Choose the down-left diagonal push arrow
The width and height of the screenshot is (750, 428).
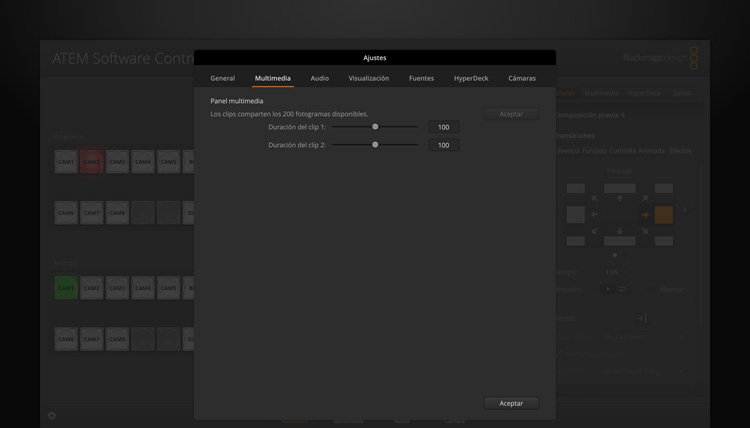click(x=595, y=231)
